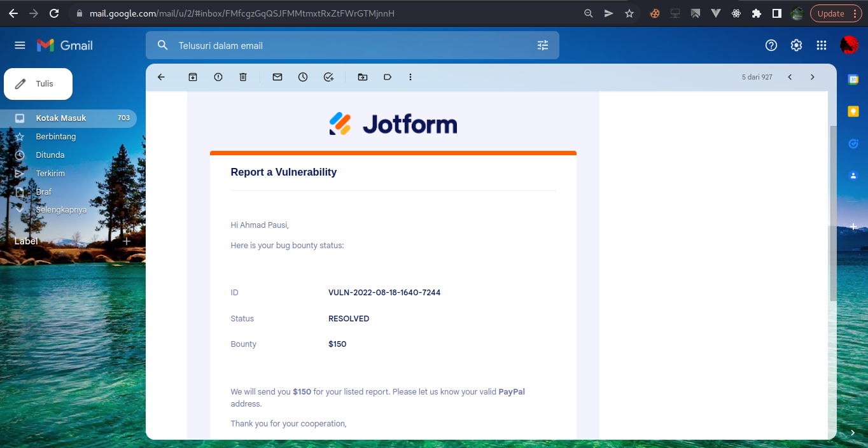
Task: Delete this email using trash icon
Action: click(x=242, y=76)
